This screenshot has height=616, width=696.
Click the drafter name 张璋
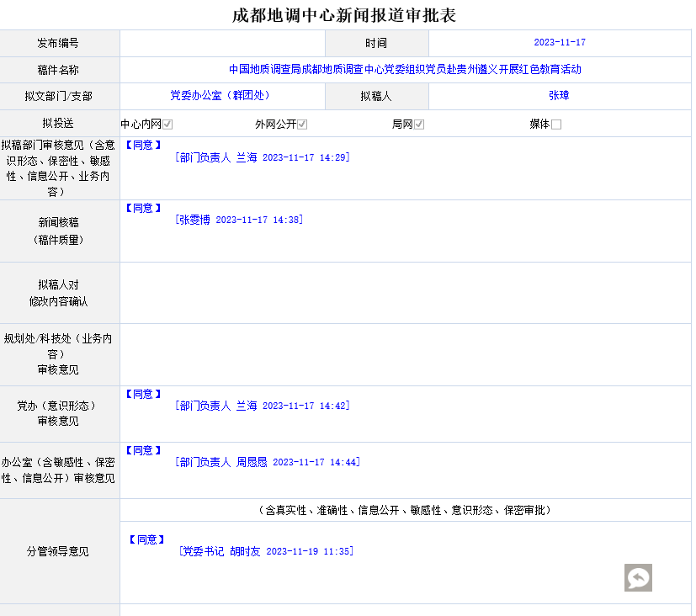coord(559,96)
